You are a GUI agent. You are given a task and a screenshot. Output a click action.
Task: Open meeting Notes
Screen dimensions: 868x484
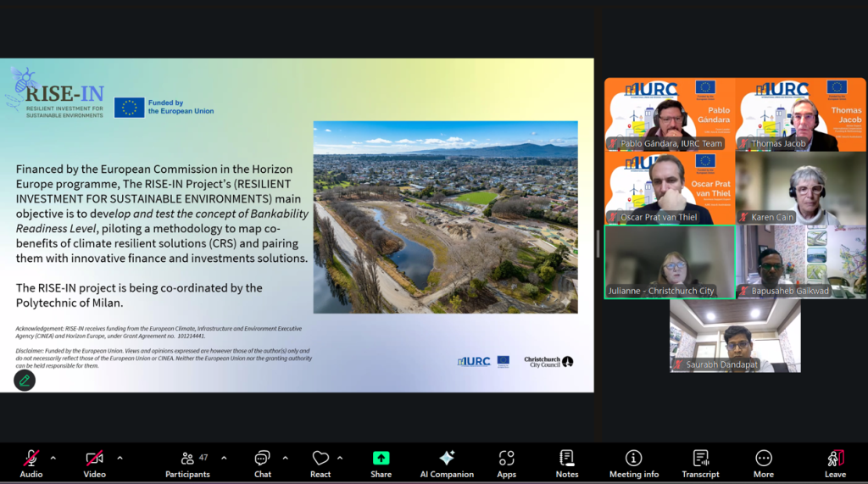click(x=566, y=462)
